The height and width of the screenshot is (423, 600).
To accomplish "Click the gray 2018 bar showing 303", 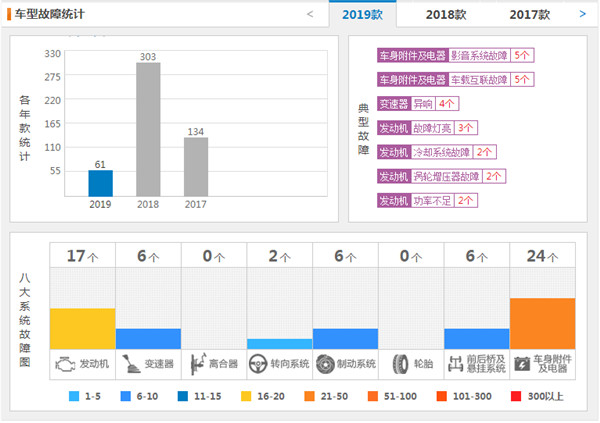I will coord(148,129).
